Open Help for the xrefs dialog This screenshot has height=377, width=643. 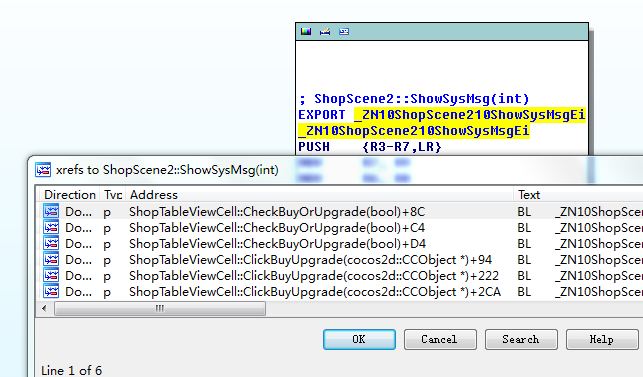tap(602, 339)
